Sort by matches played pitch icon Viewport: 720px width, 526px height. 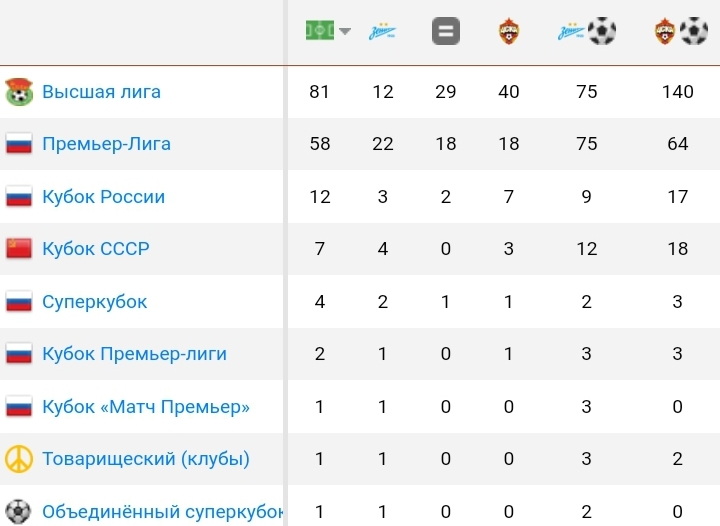(320, 31)
